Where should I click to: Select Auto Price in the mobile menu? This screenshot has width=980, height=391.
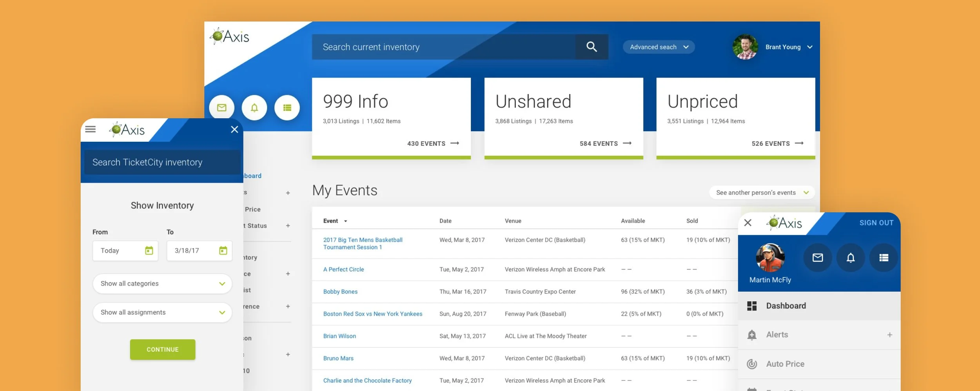click(x=819, y=364)
